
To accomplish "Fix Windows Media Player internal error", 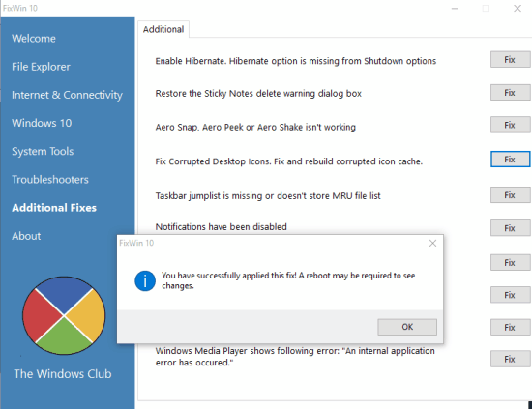I will pos(510,359).
